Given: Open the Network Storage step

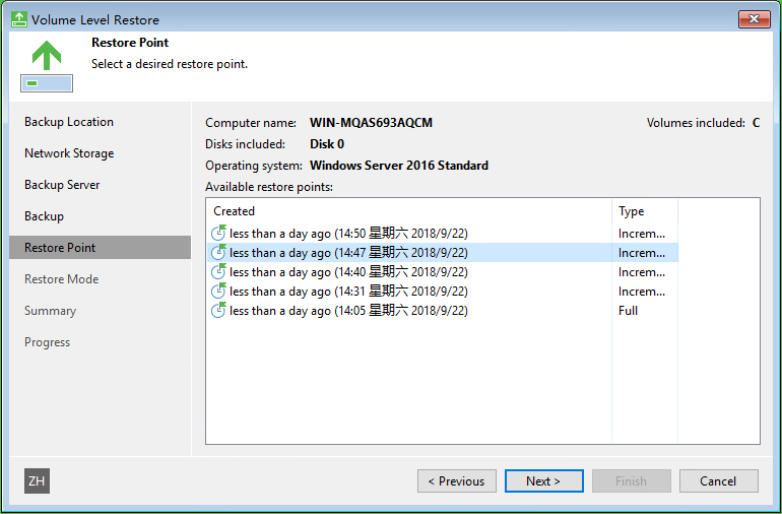Looking at the screenshot, I should pyautogui.click(x=69, y=154).
